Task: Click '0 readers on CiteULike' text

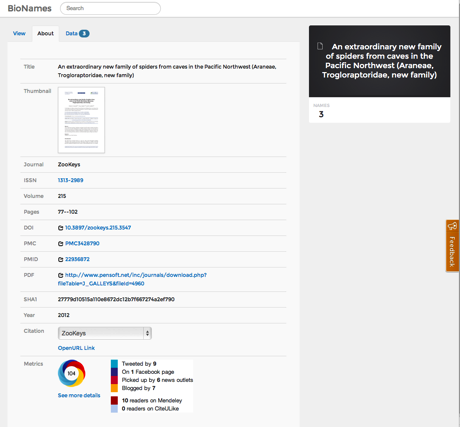Action: pos(150,409)
